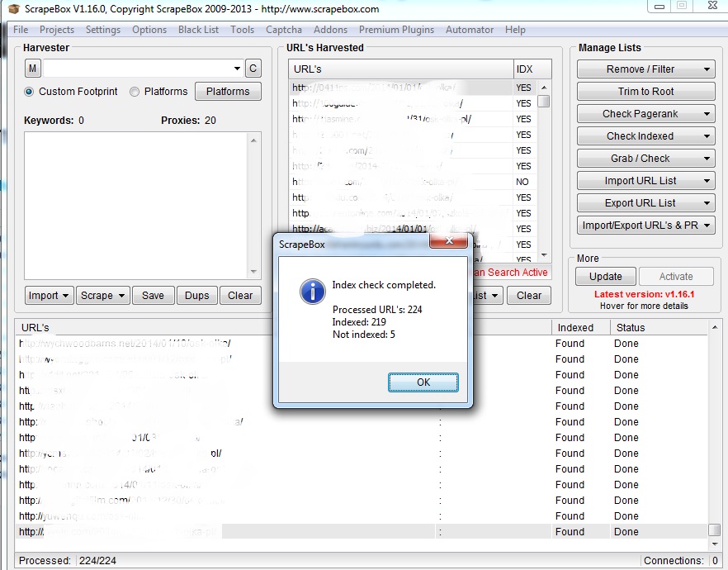This screenshot has height=570, width=728.
Task: Select the Custom Footprint radio button
Action: click(29, 92)
